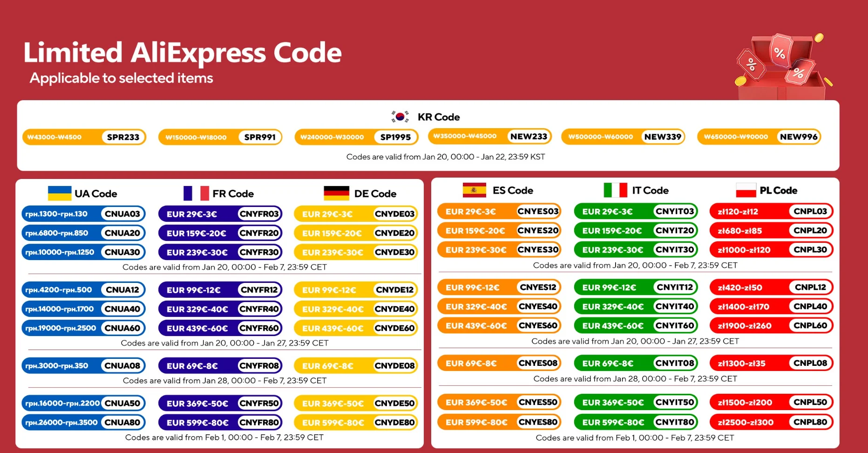Pick the CNYIT50 code pill
Screen dimensions: 868x453
pos(636,402)
